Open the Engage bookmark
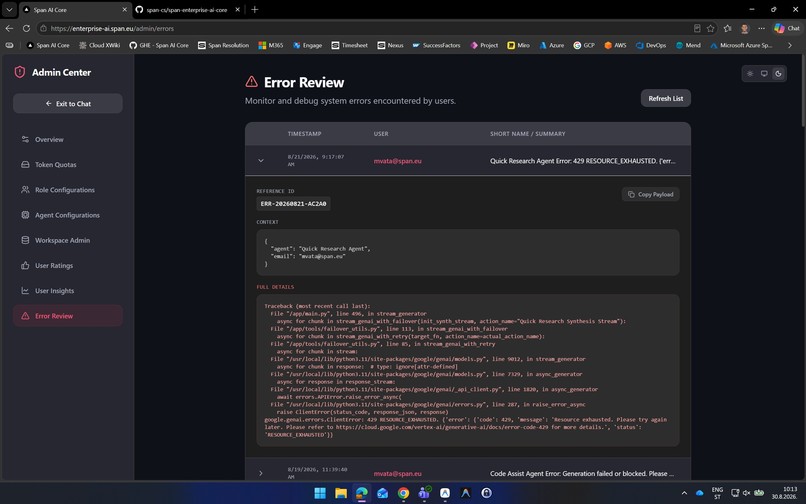806x504 pixels. (307, 45)
